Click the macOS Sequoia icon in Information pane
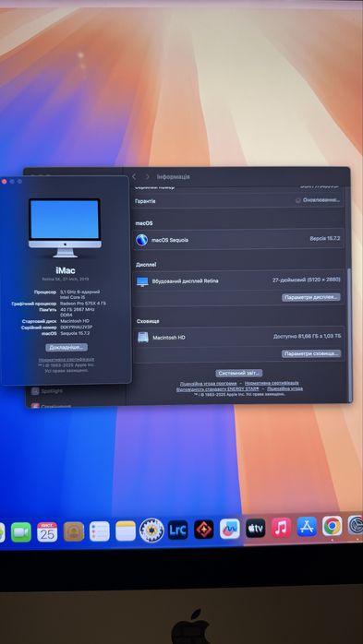Image resolution: width=363 pixels, height=644 pixels. pyautogui.click(x=142, y=240)
